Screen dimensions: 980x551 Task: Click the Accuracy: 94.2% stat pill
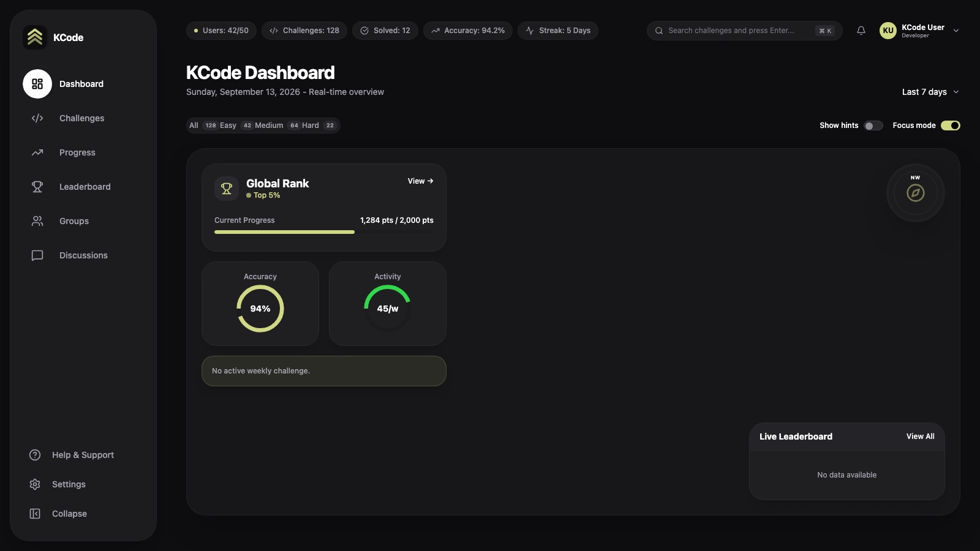468,31
